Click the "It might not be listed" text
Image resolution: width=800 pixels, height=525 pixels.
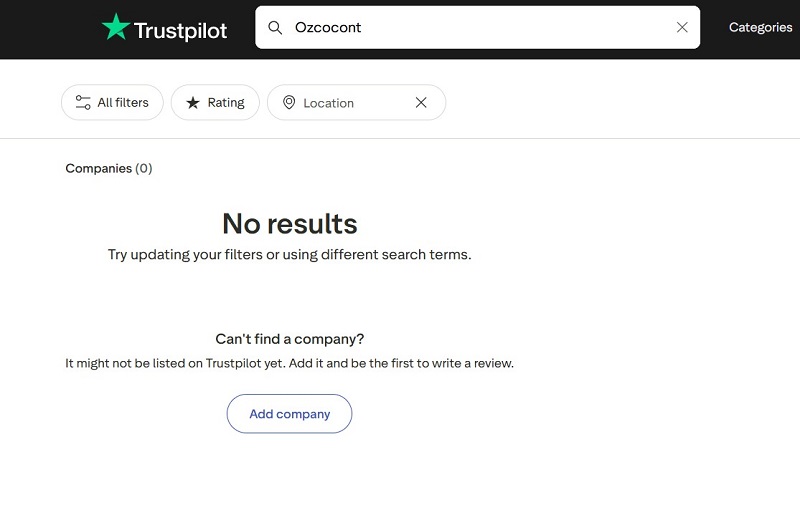pos(289,363)
